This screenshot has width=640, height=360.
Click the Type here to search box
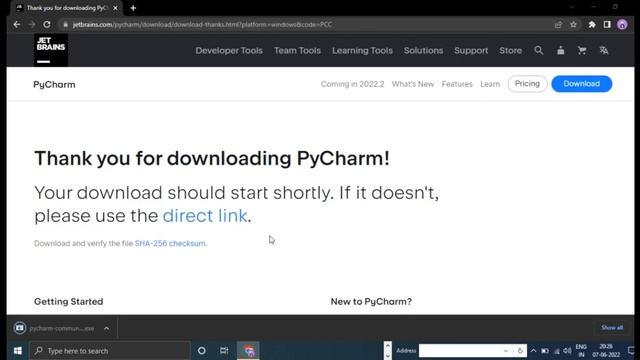coord(110,351)
